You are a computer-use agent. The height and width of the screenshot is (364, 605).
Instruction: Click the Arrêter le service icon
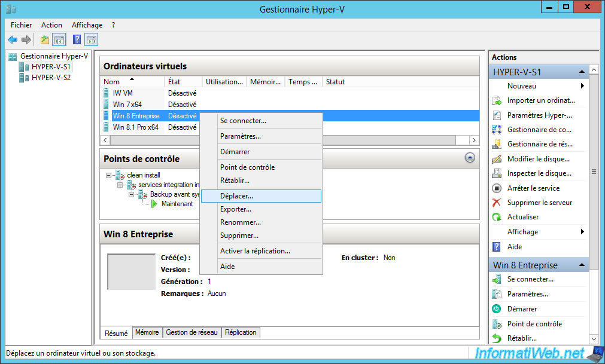tap(497, 188)
